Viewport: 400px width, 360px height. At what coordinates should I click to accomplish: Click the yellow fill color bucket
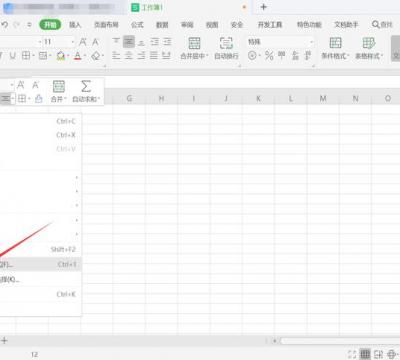(x=60, y=56)
